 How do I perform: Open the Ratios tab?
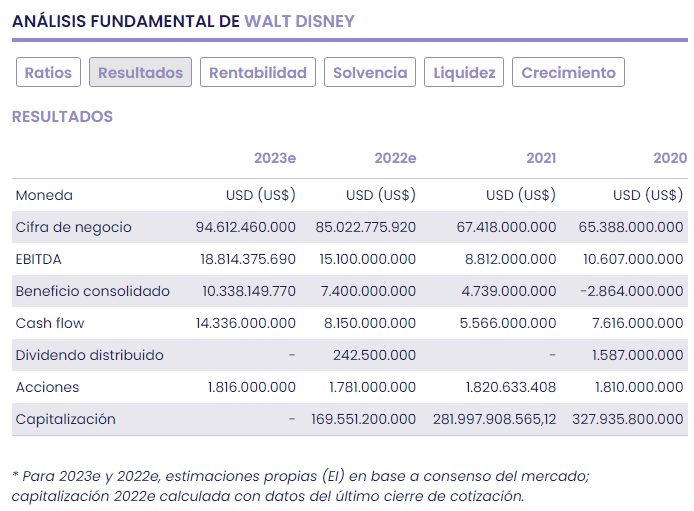pyautogui.click(x=48, y=73)
